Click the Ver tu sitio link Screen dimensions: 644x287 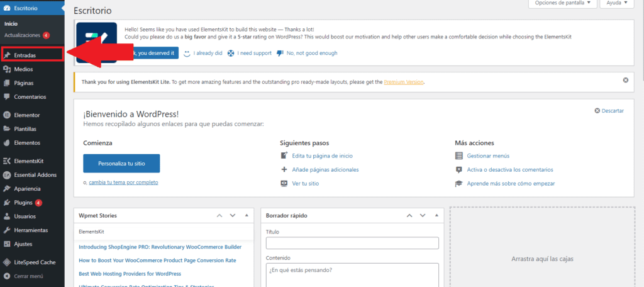[x=305, y=183]
